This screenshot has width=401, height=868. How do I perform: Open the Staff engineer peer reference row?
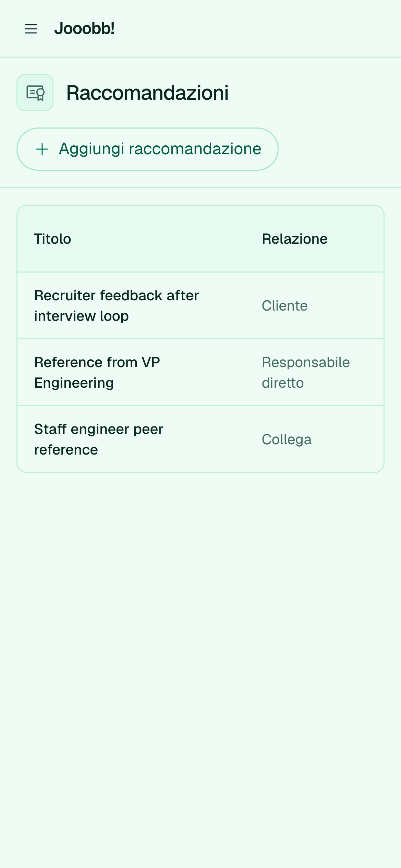click(200, 439)
